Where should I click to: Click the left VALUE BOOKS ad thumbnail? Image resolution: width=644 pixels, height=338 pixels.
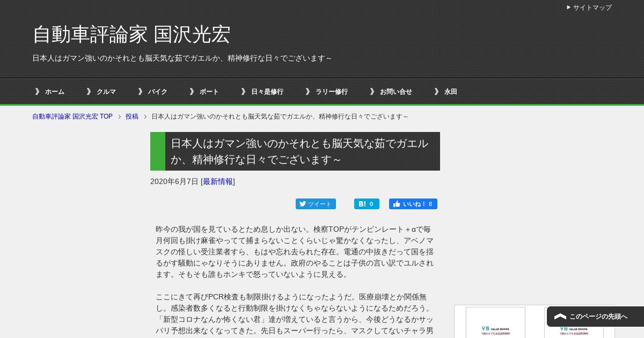(495, 322)
